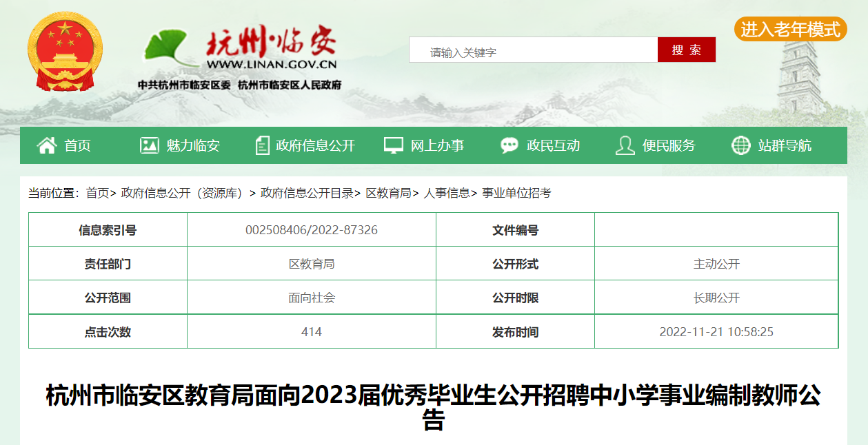Click the 公开范围 label cell
Image resolution: width=868 pixels, height=445 pixels.
tap(108, 298)
